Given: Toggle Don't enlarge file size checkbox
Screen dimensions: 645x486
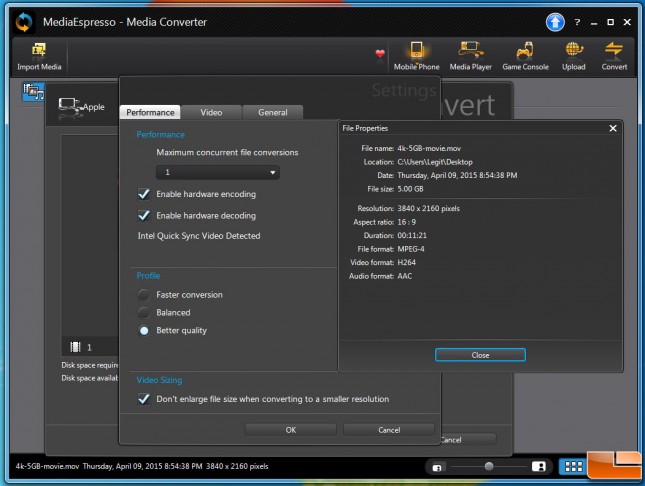Looking at the screenshot, I should point(144,399).
